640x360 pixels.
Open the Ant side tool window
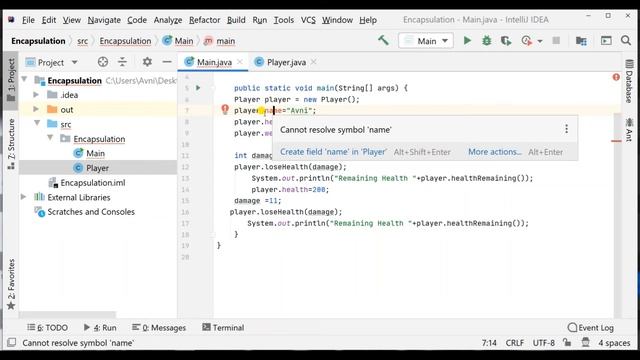[629, 129]
